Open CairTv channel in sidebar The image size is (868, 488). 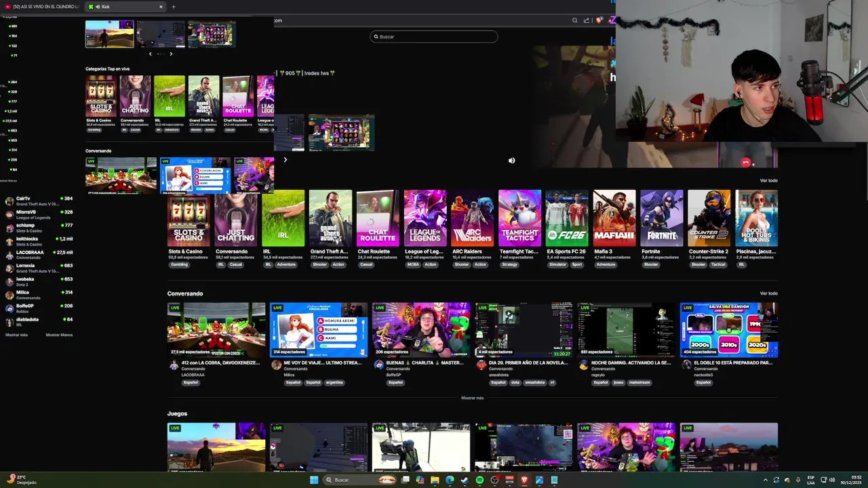[x=39, y=201]
